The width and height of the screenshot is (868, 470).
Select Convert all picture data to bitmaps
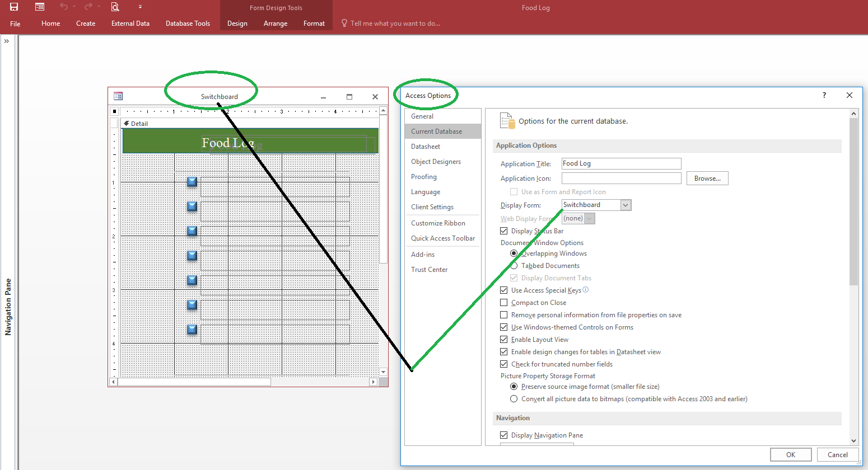click(514, 399)
